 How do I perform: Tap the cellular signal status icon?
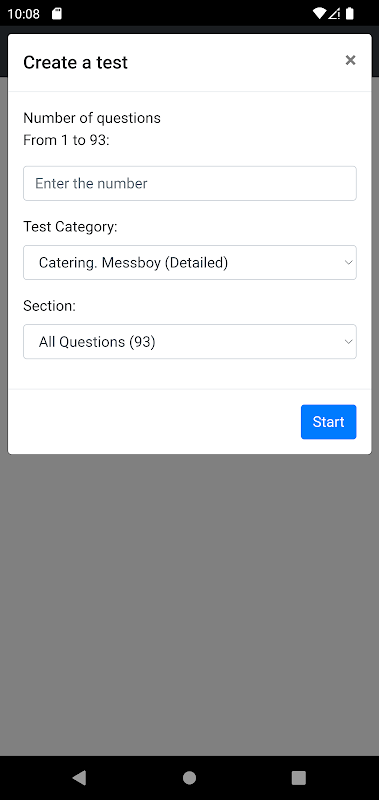pos(334,13)
